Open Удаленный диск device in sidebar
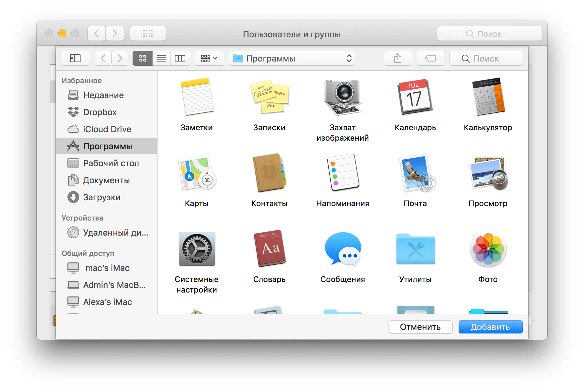Screen dimensions: 584x392 tap(106, 232)
